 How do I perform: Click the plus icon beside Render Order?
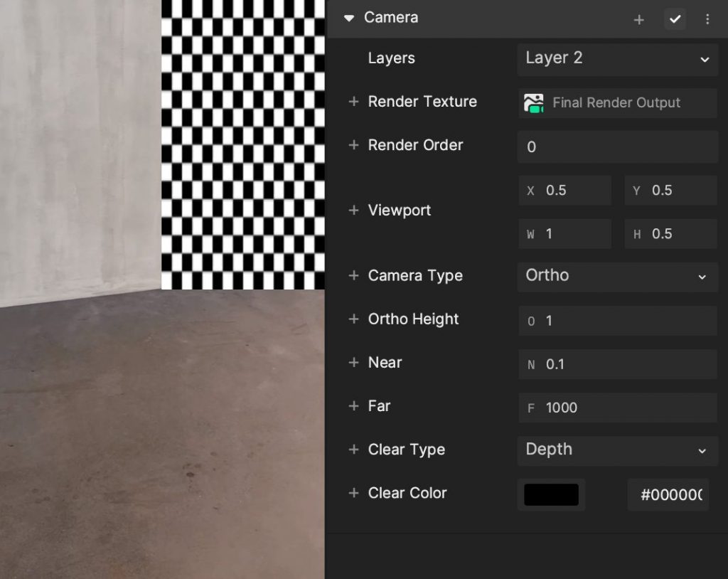click(354, 145)
